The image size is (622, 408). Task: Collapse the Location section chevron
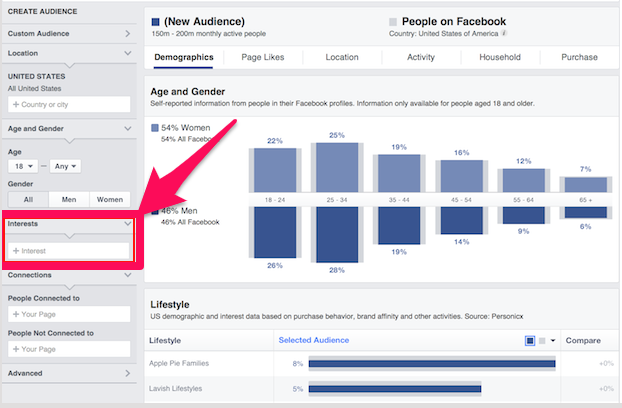click(x=127, y=53)
